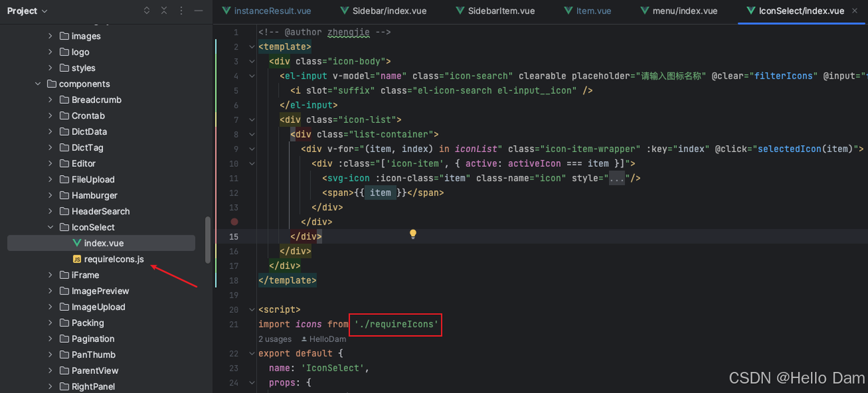
Task: Click the Collapse All icon in Project panel
Action: pos(164,11)
